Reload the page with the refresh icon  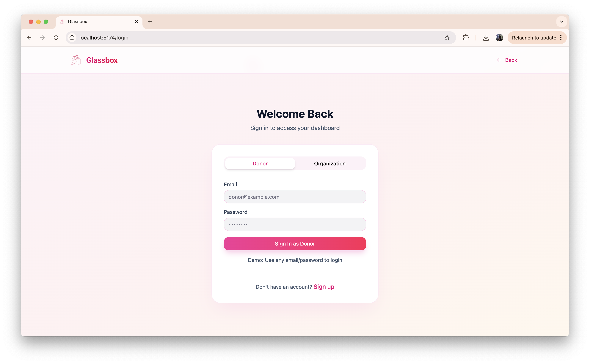coord(56,38)
